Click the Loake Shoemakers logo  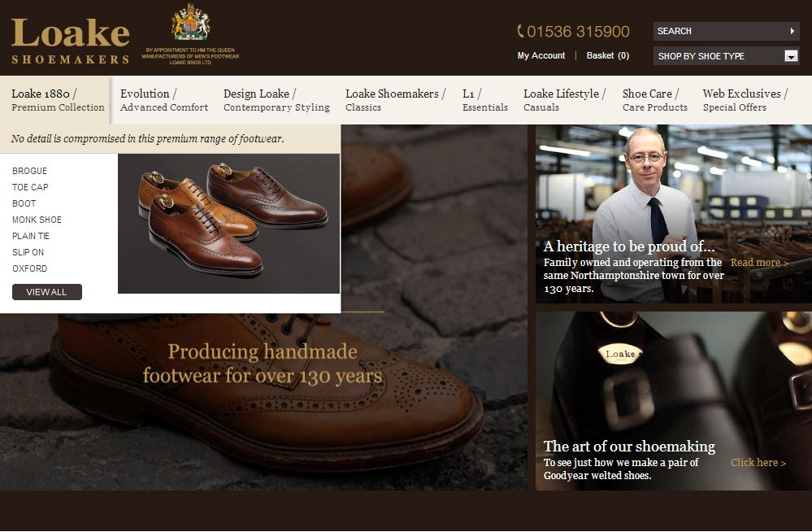click(x=71, y=41)
